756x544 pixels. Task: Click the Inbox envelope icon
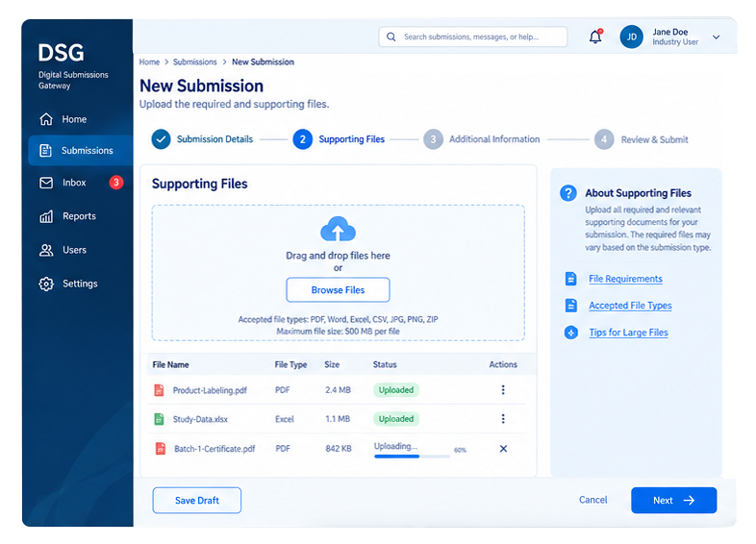[46, 183]
